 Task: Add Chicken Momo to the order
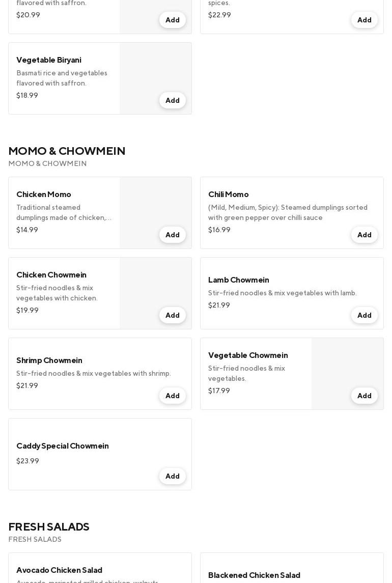point(172,235)
